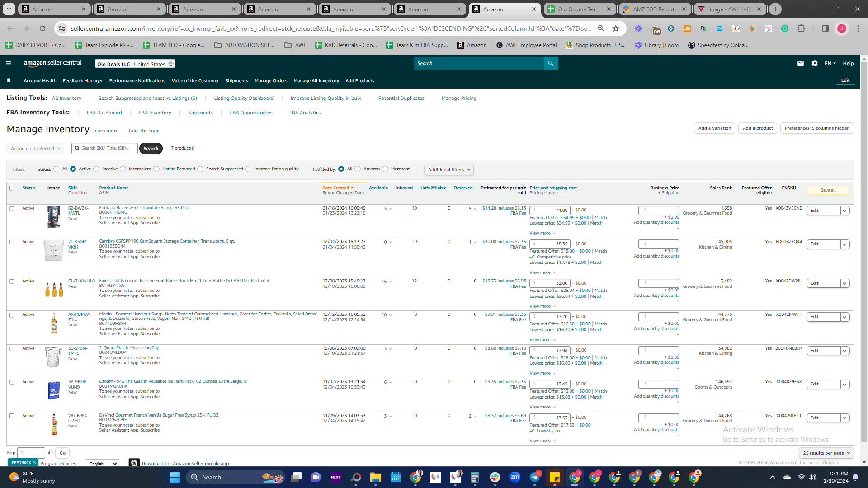Image resolution: width=868 pixels, height=488 pixels.
Task: Select the All status radio button
Action: pyautogui.click(x=57, y=169)
